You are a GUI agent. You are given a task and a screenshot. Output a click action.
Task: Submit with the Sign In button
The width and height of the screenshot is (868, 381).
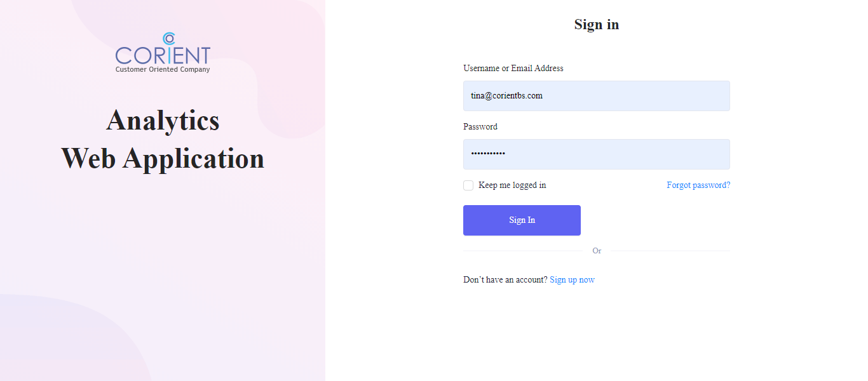coord(522,220)
